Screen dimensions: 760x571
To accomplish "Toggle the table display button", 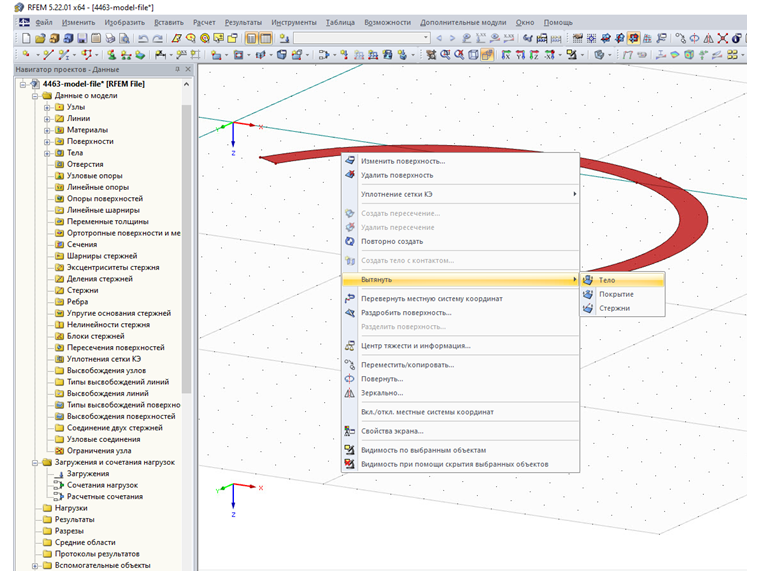I will (x=266, y=38).
